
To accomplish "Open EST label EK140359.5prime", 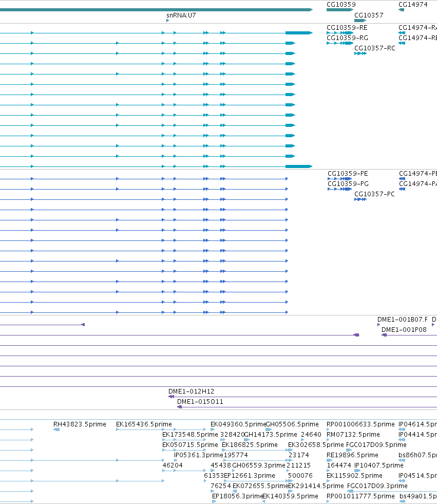I will (290, 496).
